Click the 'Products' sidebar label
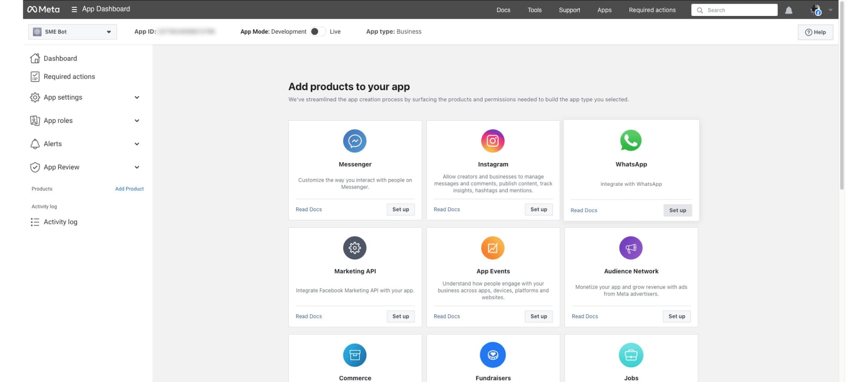This screenshot has width=868, height=382. [x=42, y=189]
